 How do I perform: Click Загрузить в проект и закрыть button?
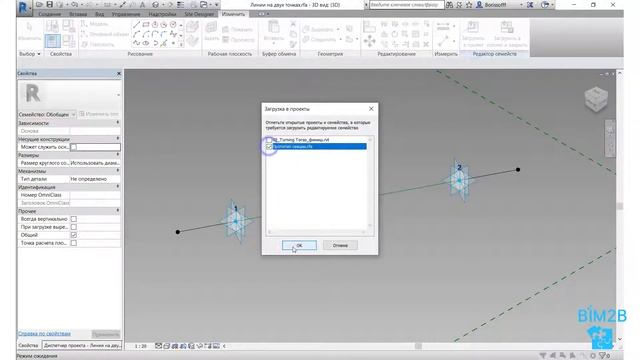coord(507,34)
